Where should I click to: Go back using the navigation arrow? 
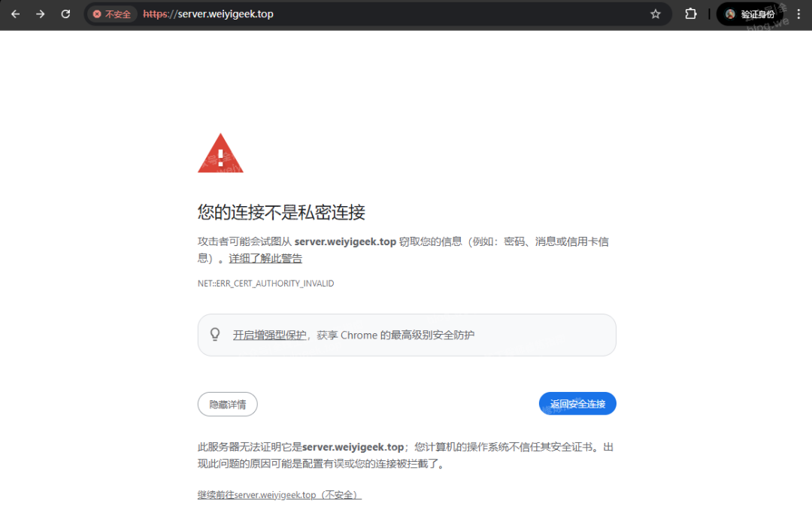point(15,14)
